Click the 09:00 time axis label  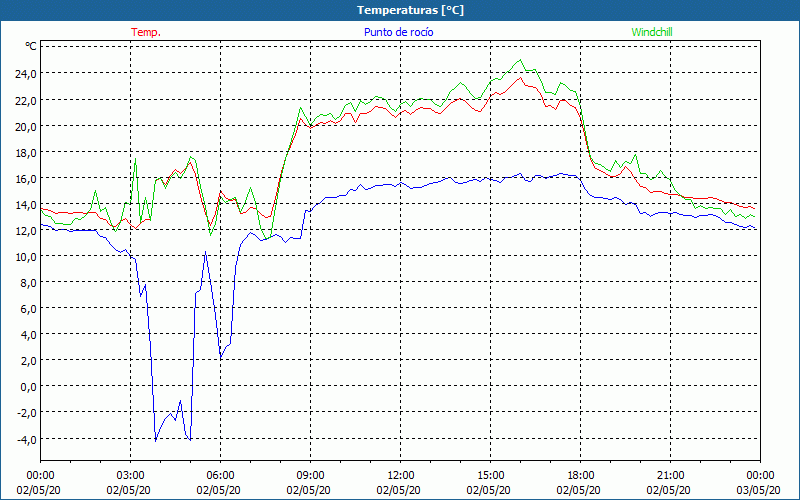(x=310, y=476)
